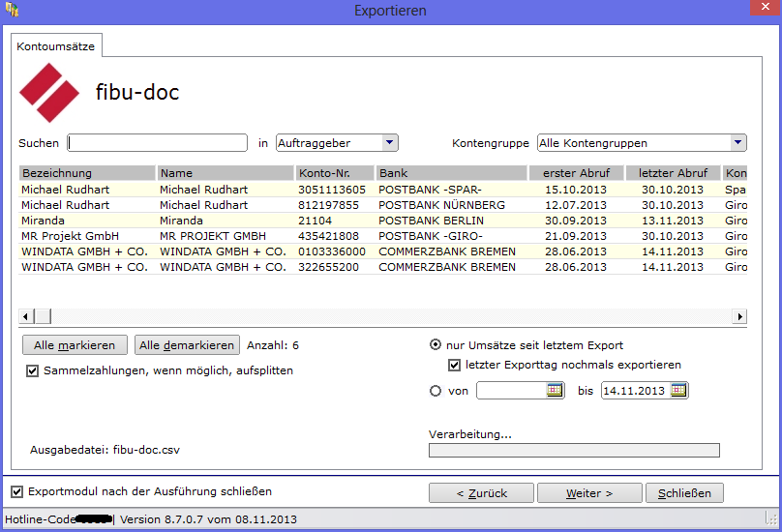782x532 pixels.
Task: Sort by the 'letzter Abruf' column header
Action: [x=674, y=173]
